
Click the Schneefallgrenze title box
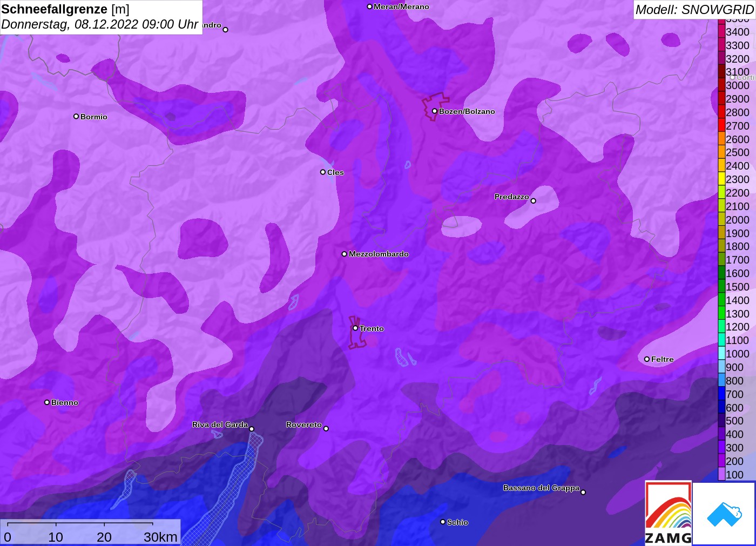pos(101,17)
